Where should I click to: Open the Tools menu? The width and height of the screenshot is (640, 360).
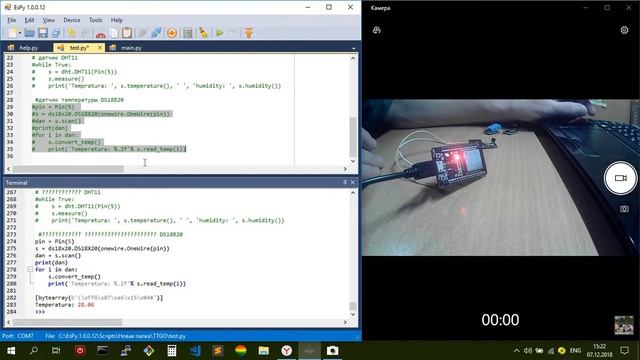click(96, 20)
